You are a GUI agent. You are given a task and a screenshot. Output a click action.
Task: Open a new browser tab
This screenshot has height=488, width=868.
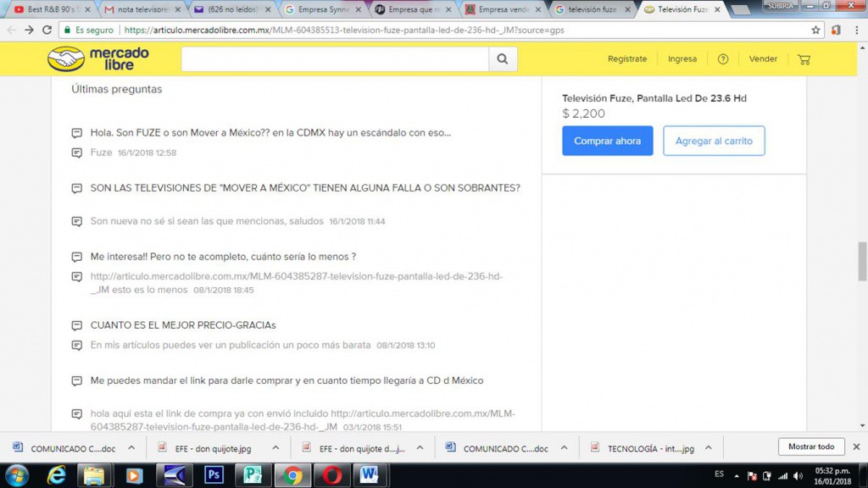(x=740, y=9)
